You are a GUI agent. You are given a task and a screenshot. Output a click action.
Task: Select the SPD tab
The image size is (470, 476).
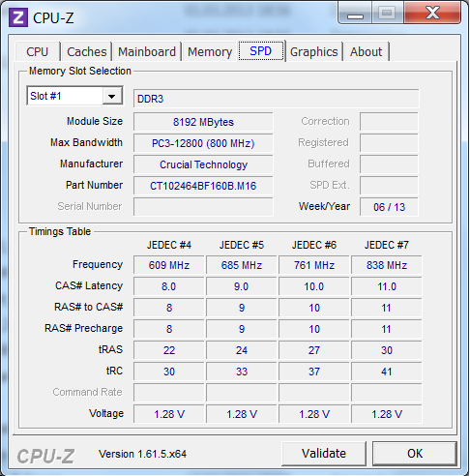(x=261, y=51)
